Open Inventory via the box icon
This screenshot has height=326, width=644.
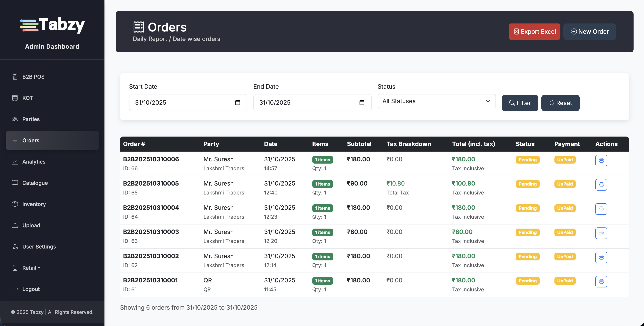tap(15, 204)
